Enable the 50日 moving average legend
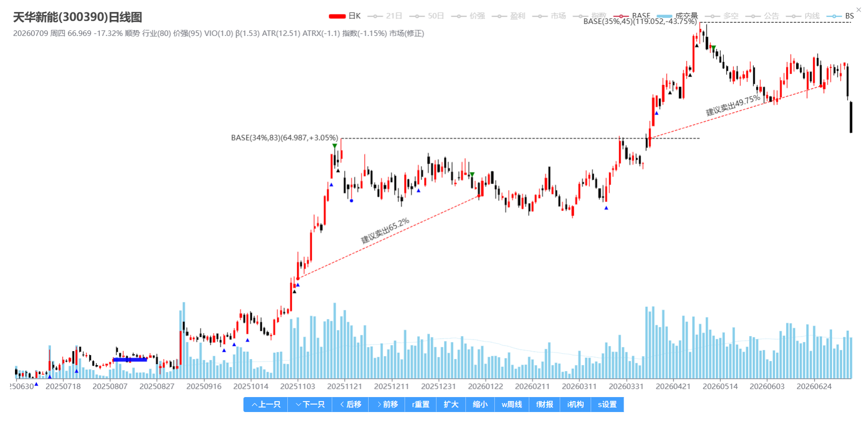Screen dimensions: 868x425 pos(427,16)
